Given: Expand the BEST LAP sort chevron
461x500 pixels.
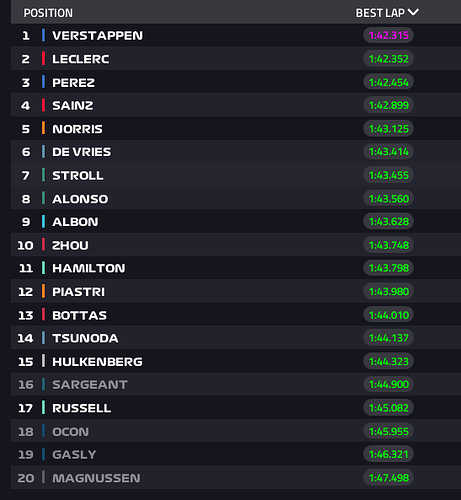Looking at the screenshot, I should point(413,12).
